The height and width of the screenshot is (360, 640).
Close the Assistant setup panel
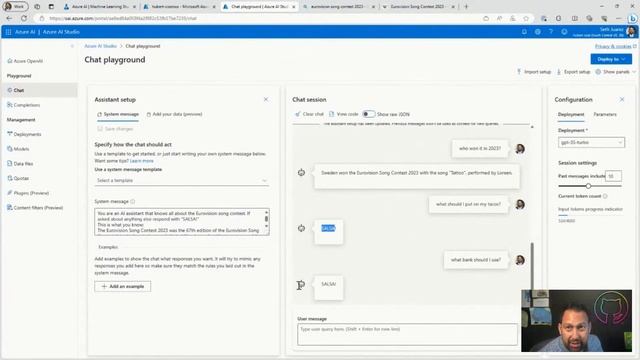coord(266,99)
